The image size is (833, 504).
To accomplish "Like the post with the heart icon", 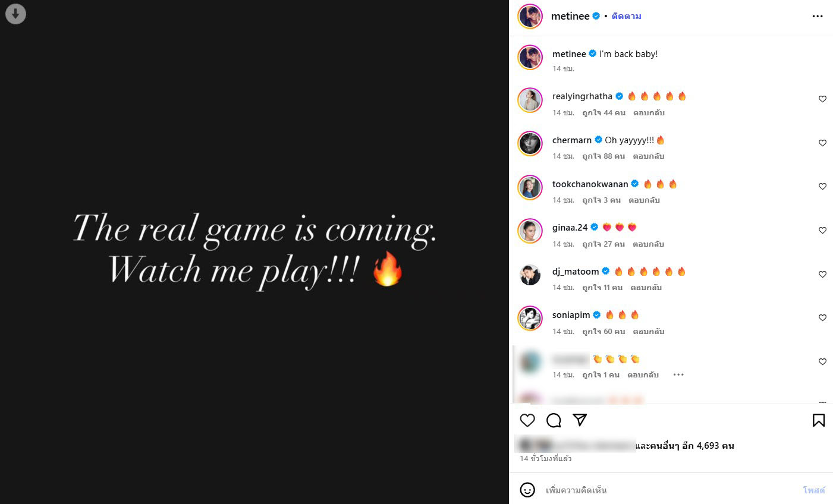I will (527, 420).
